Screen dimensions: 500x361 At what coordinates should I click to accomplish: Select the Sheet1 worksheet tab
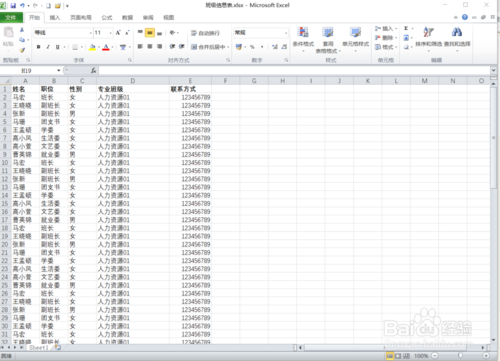(38, 348)
